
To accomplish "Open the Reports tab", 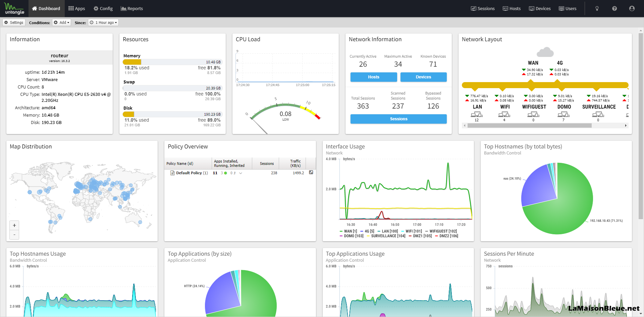I will pyautogui.click(x=132, y=8).
